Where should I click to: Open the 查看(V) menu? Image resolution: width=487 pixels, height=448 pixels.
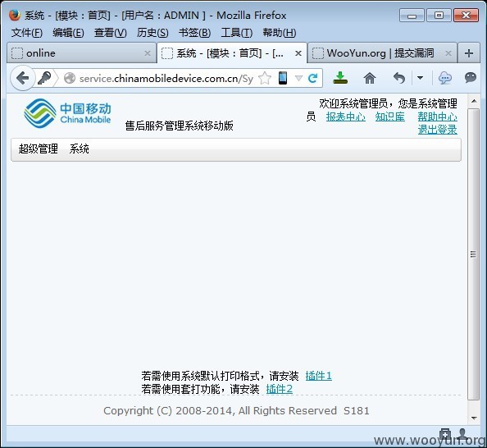point(110,32)
